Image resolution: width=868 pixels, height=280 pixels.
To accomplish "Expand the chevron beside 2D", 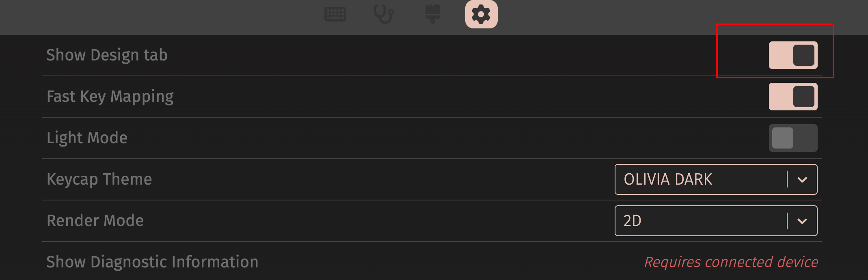I will coord(802,221).
